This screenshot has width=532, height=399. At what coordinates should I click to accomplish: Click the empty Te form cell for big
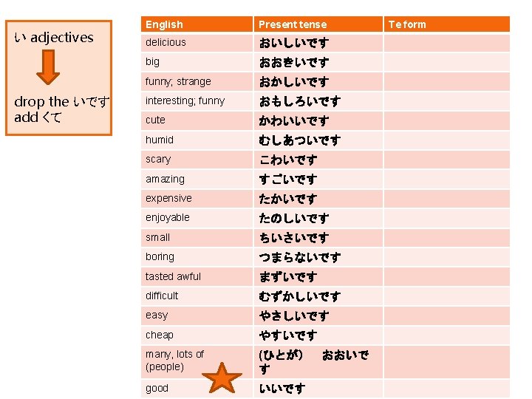click(x=447, y=62)
